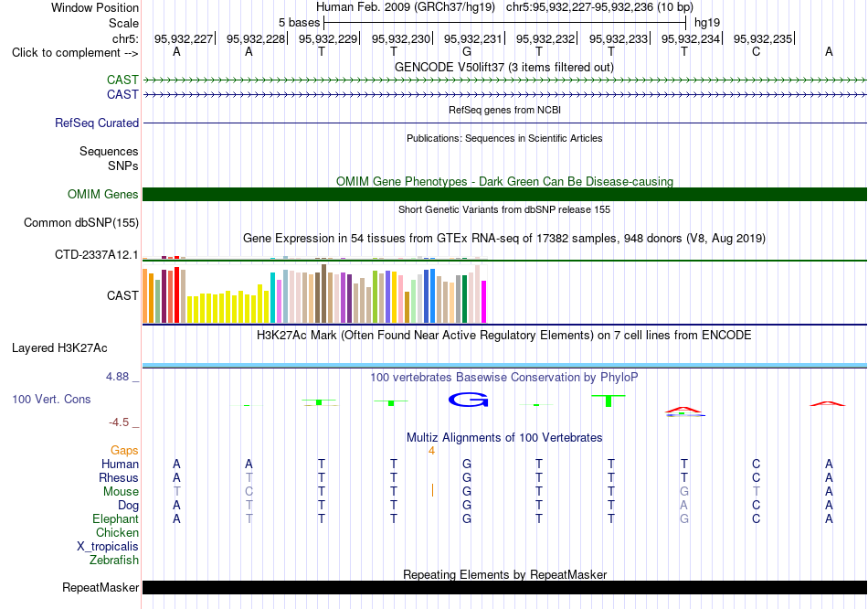Image resolution: width=868 pixels, height=609 pixels.
Task: Click the dark green OMIM gene bar
Action: click(x=504, y=195)
